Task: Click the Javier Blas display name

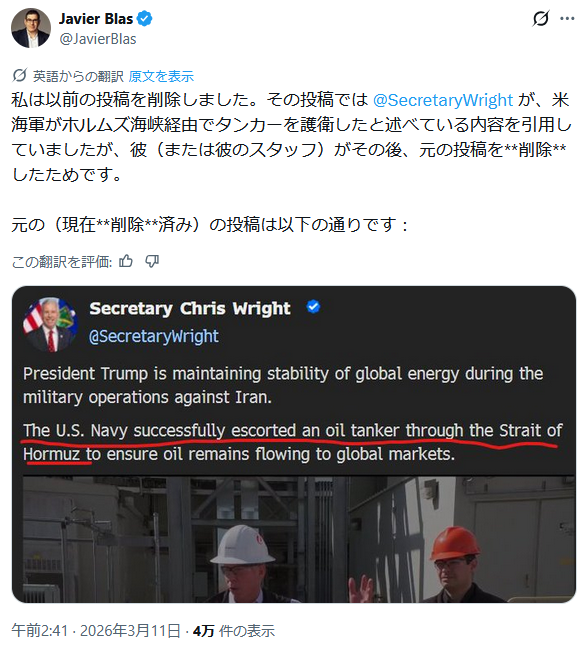Action: coord(96,19)
